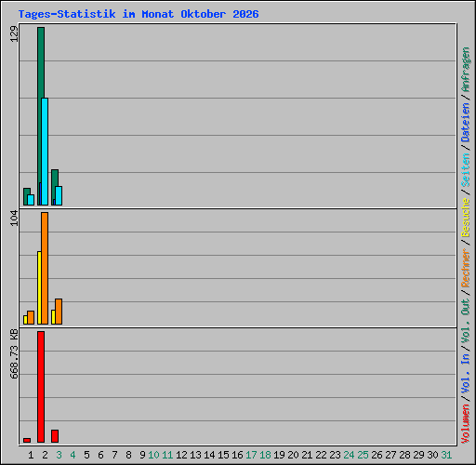Click day label 6 on the x-axis

pos(100,455)
